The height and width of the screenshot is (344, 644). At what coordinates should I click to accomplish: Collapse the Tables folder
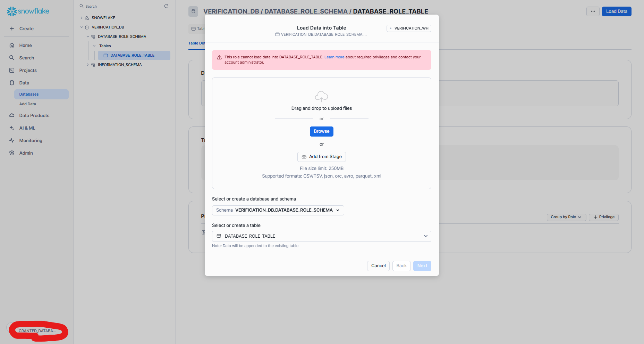(x=94, y=46)
